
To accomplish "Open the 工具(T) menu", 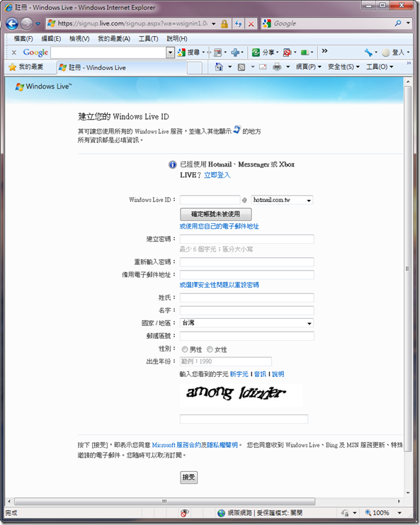I will click(148, 39).
